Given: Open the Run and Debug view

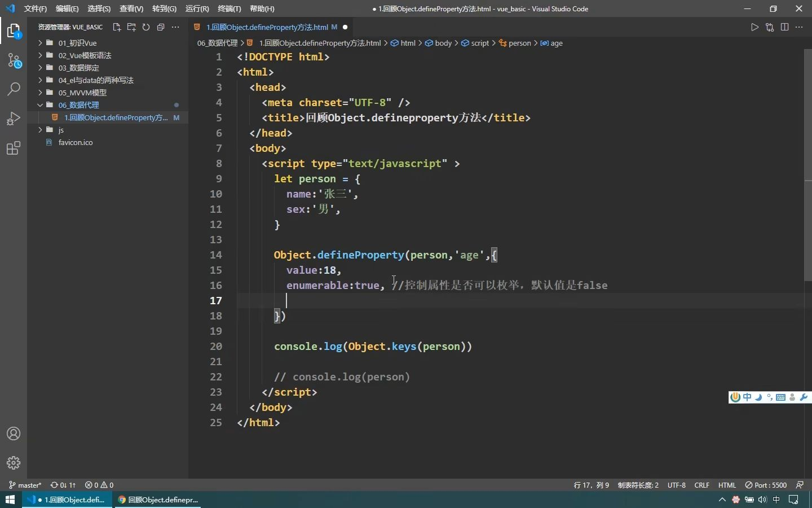Looking at the screenshot, I should [x=14, y=119].
